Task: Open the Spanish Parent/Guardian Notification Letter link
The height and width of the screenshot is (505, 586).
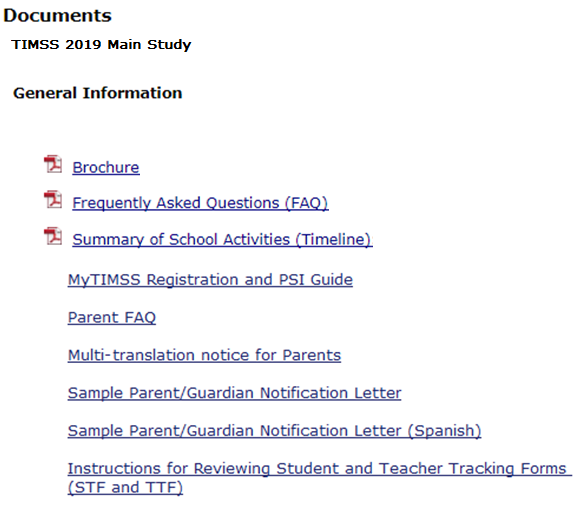Action: click(274, 431)
